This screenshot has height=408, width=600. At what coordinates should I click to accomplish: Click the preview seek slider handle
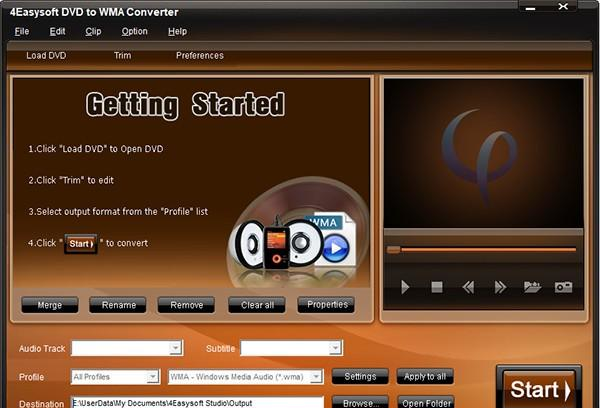(393, 250)
